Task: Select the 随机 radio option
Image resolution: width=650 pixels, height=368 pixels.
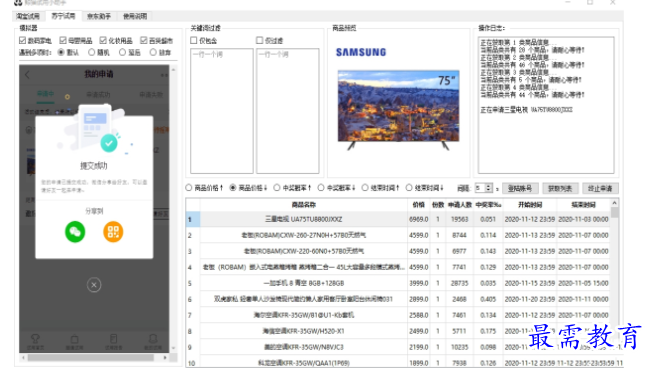Action: [92, 52]
